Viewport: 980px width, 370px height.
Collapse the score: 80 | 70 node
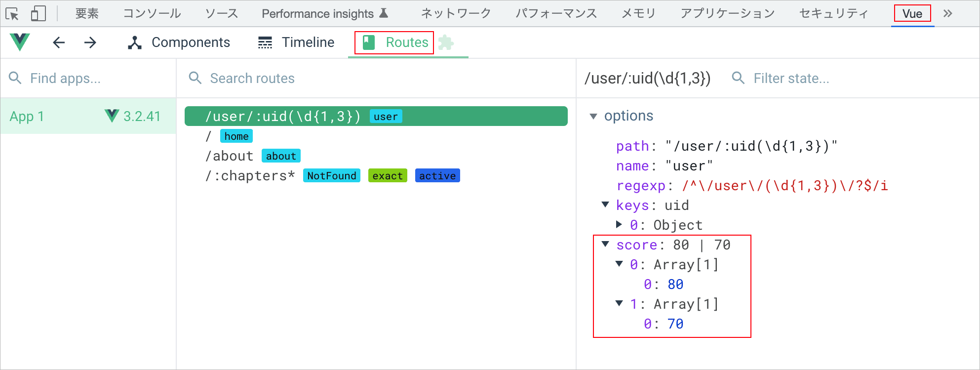pos(605,245)
